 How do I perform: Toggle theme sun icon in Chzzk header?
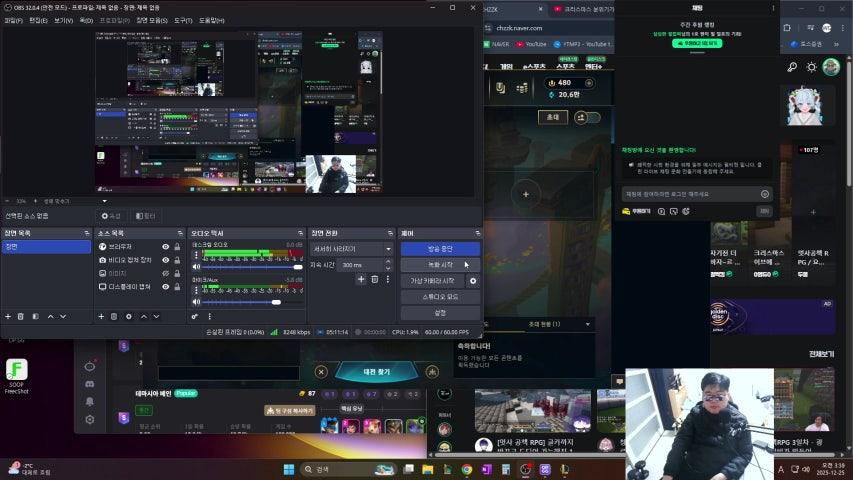(x=812, y=67)
